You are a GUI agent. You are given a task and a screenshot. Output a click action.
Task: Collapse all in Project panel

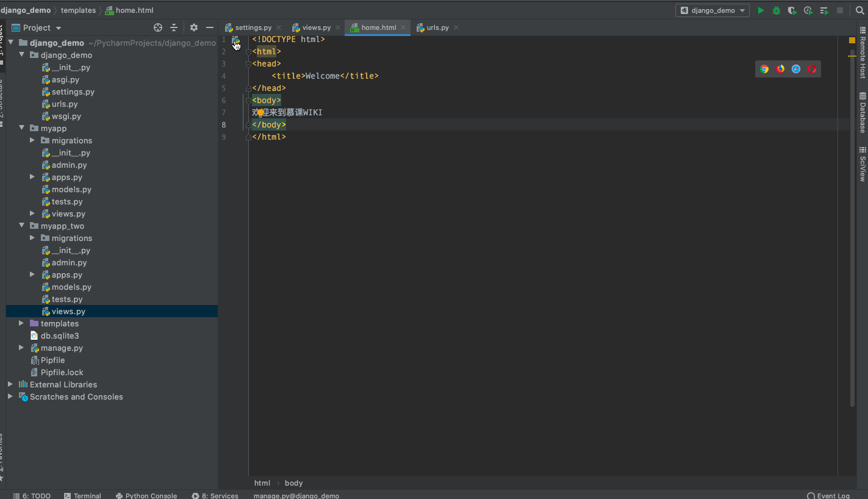(x=174, y=27)
